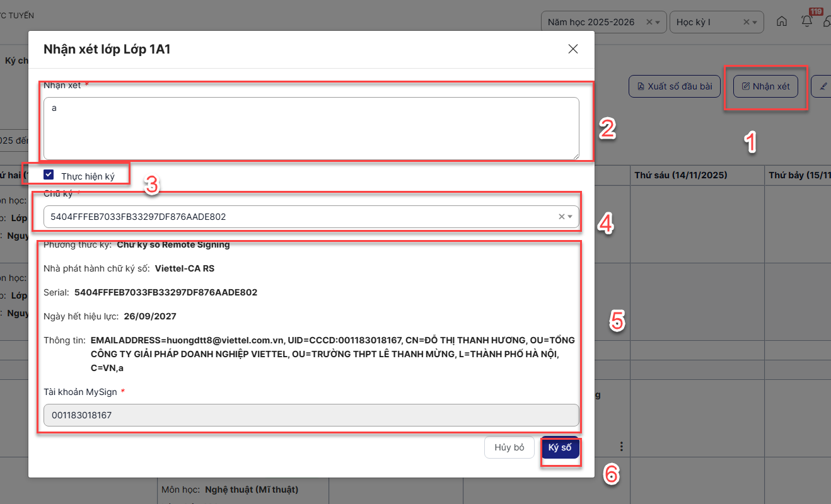Open the Học kỳ I dropdown
This screenshot has height=504, width=831.
point(755,22)
